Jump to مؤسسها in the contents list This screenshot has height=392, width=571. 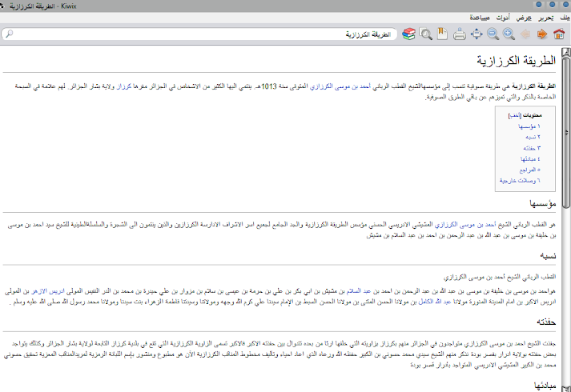click(x=525, y=127)
